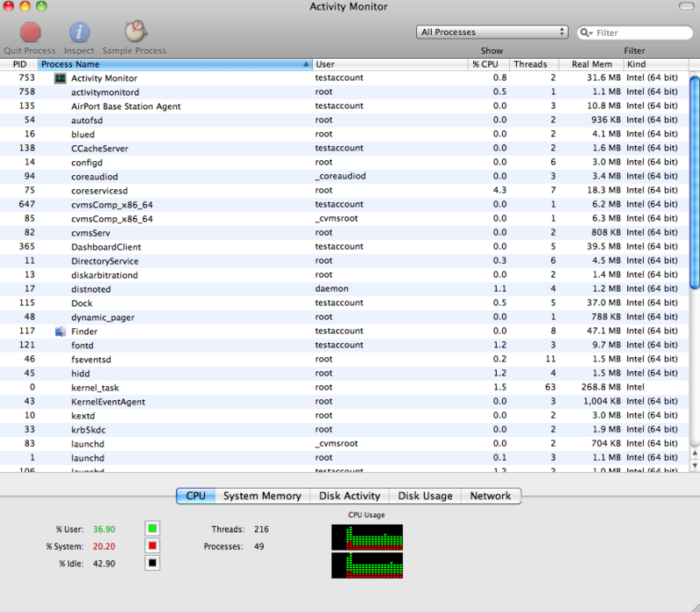Click the 4.3 % CPU value
The image size is (700, 612).
pos(499,190)
